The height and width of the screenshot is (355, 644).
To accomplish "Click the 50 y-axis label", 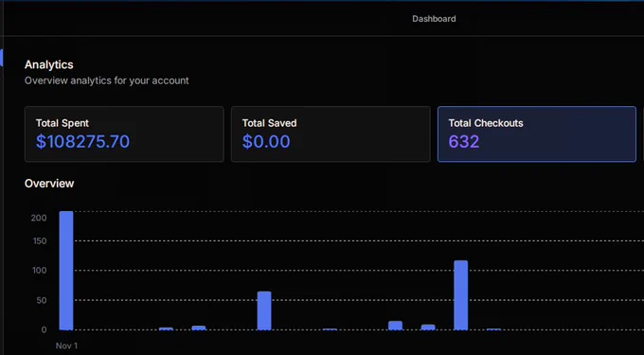I will pyautogui.click(x=41, y=300).
